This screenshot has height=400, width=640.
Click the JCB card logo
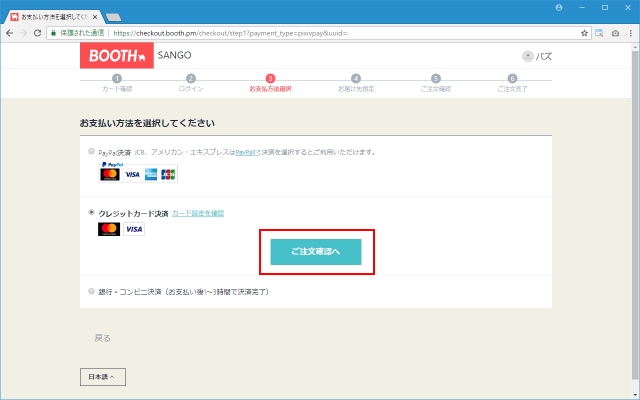pyautogui.click(x=168, y=175)
